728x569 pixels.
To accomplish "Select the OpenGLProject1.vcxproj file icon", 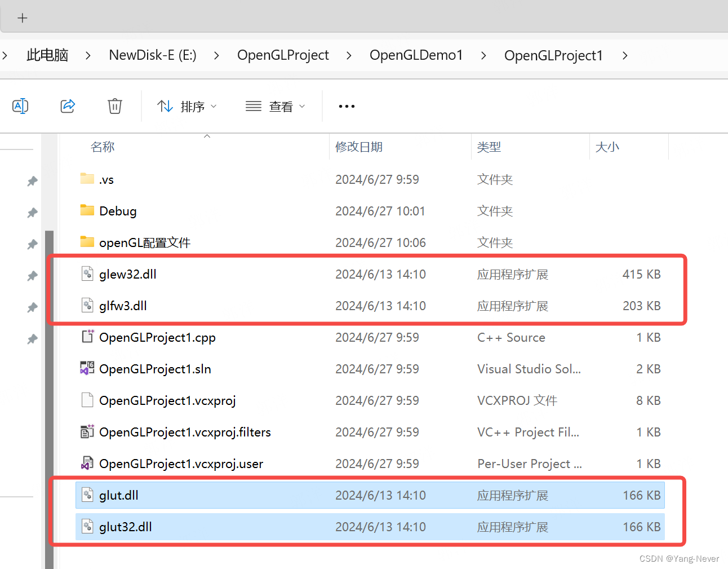I will click(x=87, y=400).
